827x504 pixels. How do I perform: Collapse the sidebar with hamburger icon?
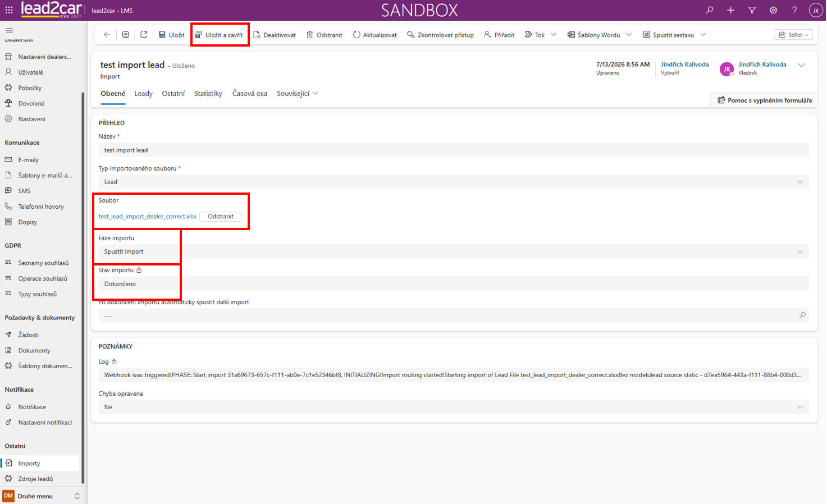click(9, 30)
